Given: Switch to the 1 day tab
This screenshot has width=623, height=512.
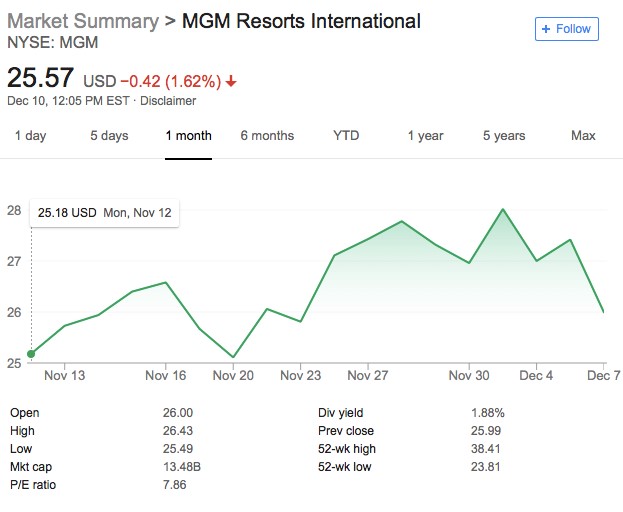Looking at the screenshot, I should (x=30, y=136).
